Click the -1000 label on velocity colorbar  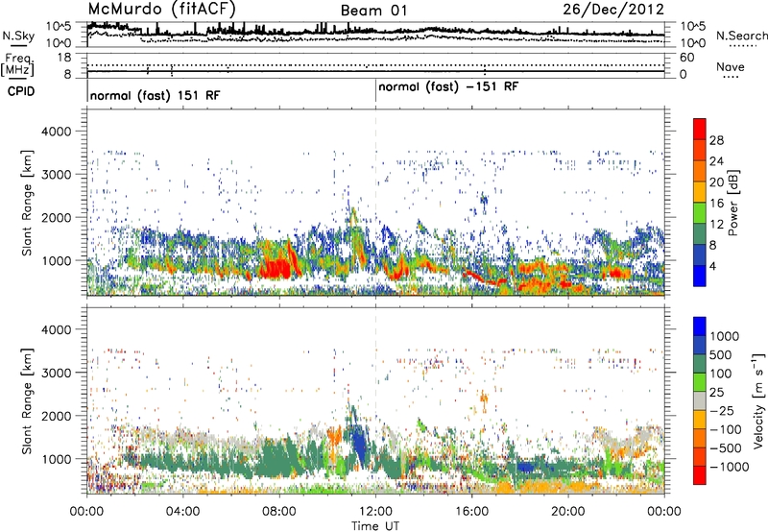pos(729,467)
